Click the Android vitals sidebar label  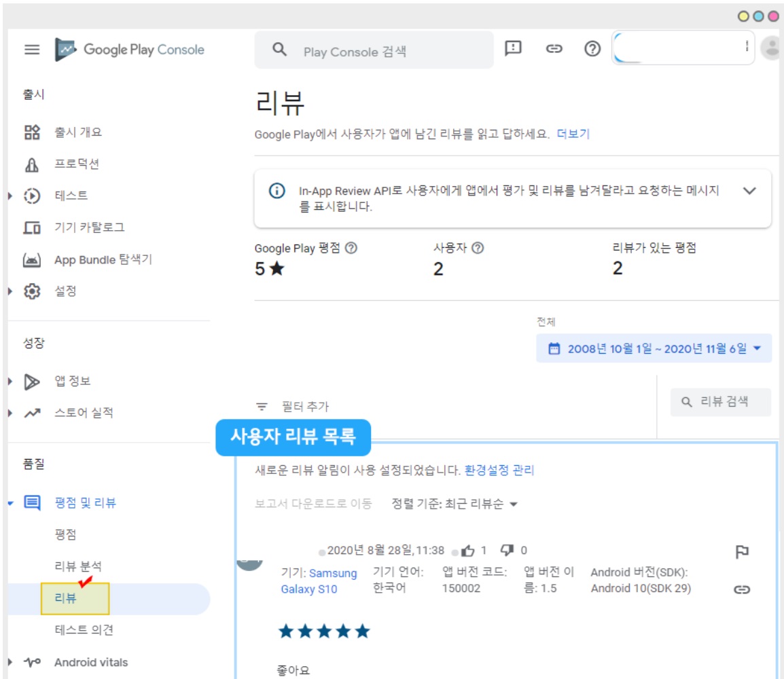[91, 663]
